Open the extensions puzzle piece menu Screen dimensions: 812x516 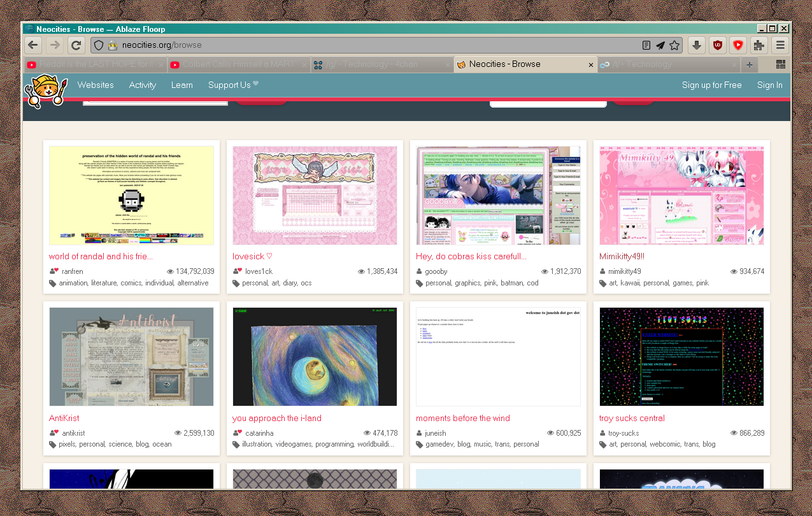(759, 45)
